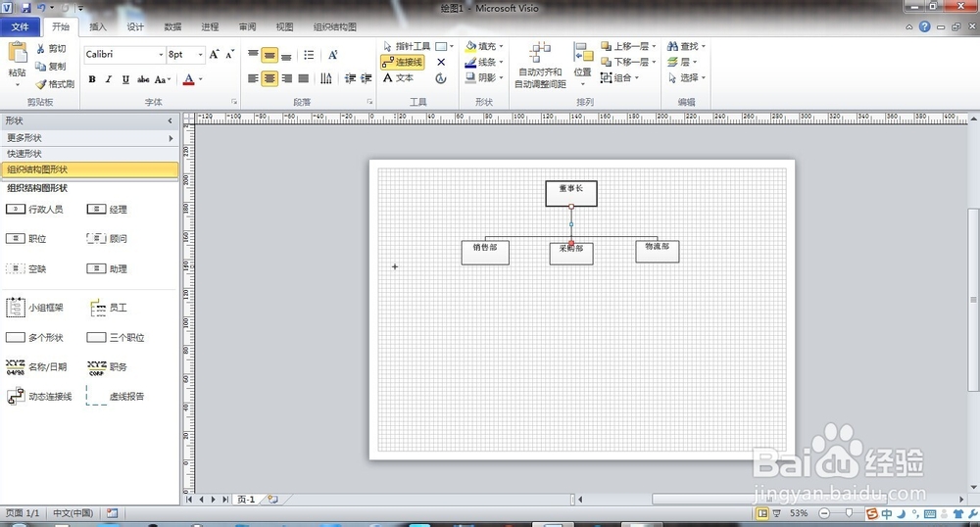The height and width of the screenshot is (527, 980).
Task: Pick the Staff (员工) shape
Action: pos(108,308)
